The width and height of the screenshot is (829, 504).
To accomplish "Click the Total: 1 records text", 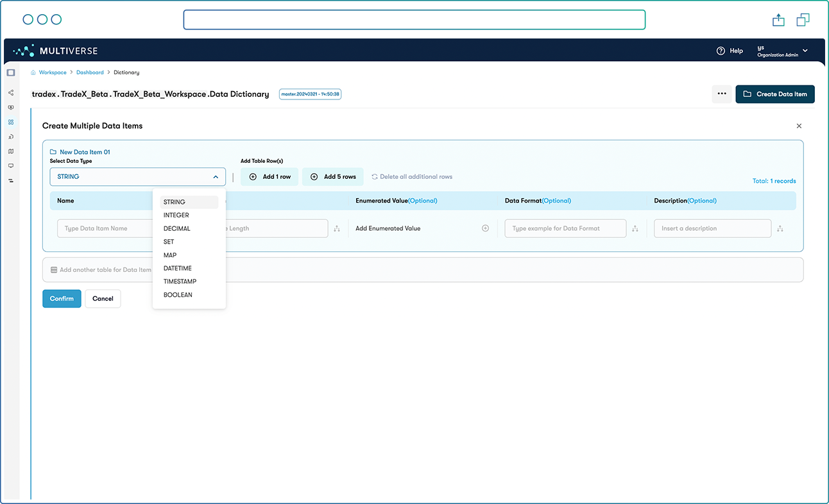I will point(774,181).
